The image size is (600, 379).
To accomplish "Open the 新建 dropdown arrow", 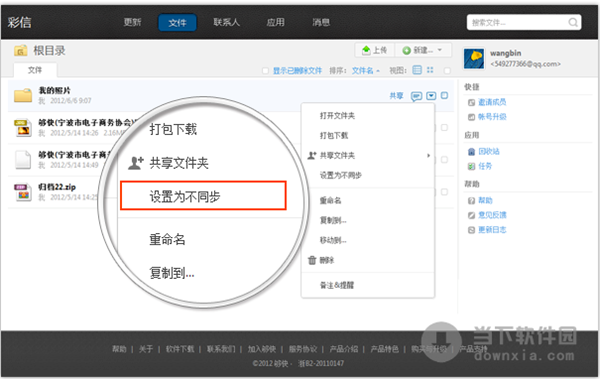I will click(x=440, y=50).
